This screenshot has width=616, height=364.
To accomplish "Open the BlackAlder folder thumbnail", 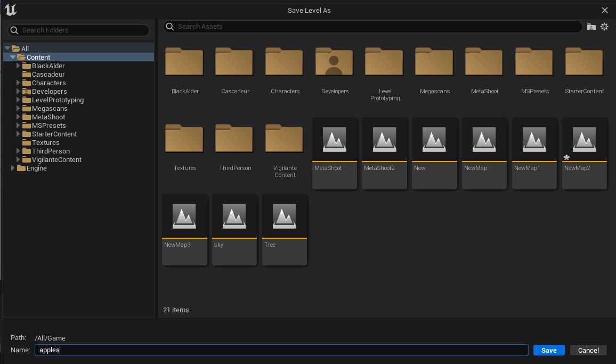I will coord(184,62).
